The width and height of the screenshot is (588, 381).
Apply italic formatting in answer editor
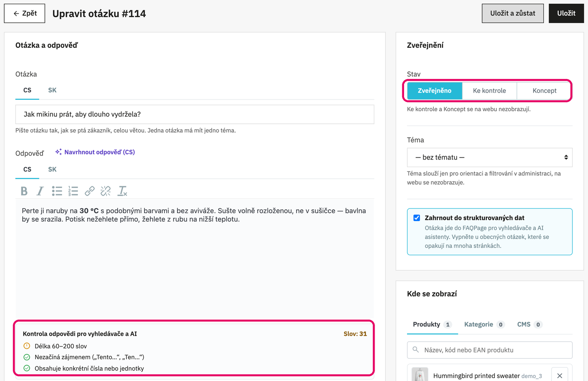40,191
